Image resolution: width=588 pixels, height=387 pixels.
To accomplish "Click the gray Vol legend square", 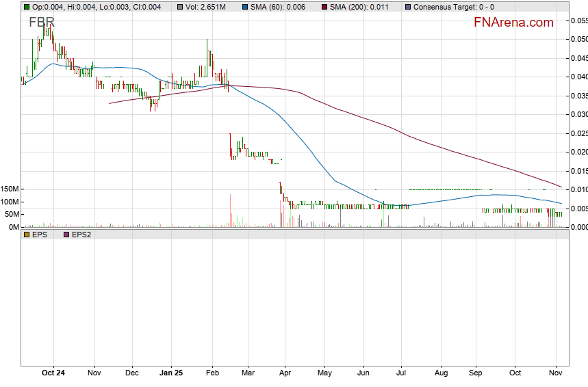I will pos(180,7).
